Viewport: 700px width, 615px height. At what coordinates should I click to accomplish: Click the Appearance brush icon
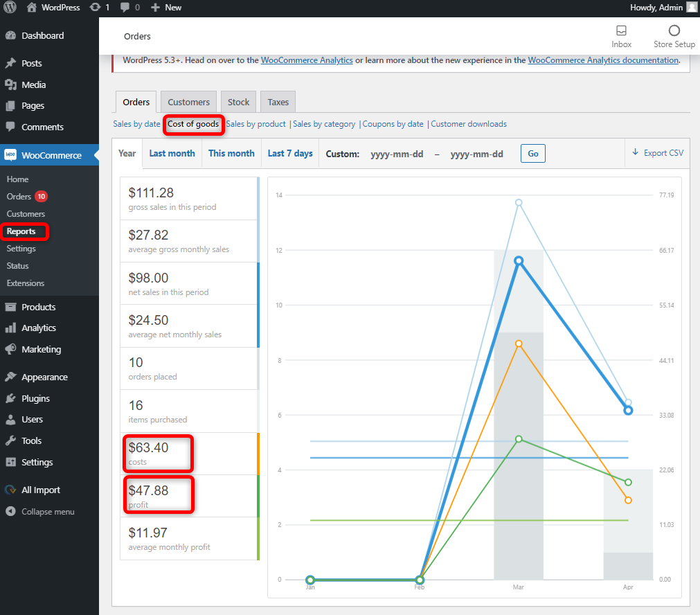click(10, 377)
